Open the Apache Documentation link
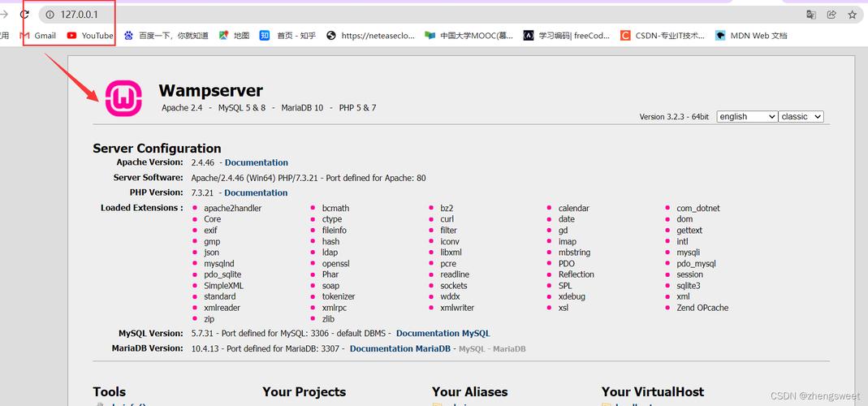This screenshot has height=406, width=868. point(257,162)
